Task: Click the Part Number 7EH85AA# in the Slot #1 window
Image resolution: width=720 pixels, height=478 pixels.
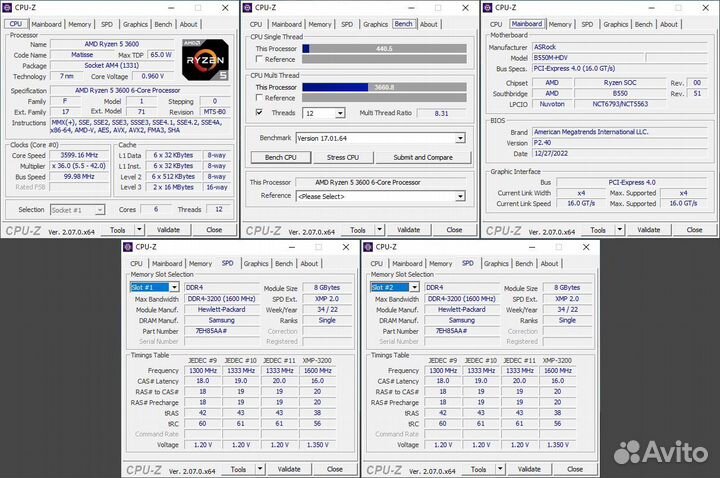Action: coord(222,331)
